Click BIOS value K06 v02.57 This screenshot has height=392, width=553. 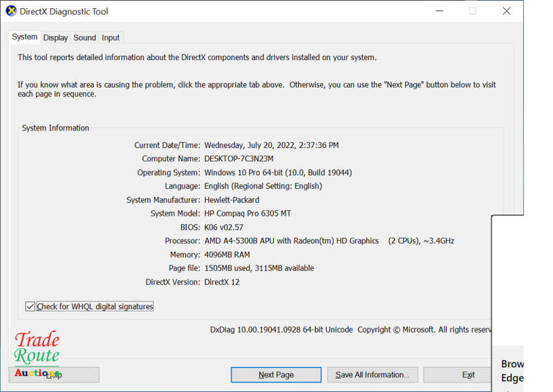(x=223, y=227)
